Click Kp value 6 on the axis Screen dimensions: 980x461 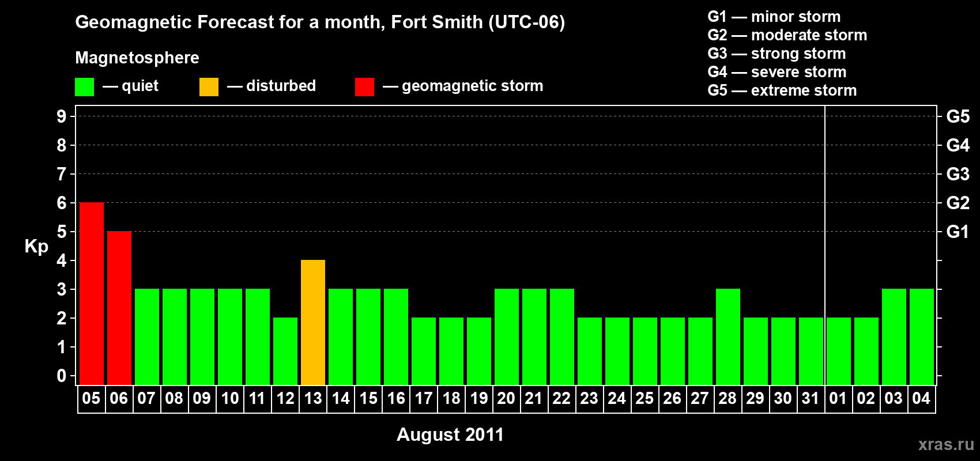62,203
